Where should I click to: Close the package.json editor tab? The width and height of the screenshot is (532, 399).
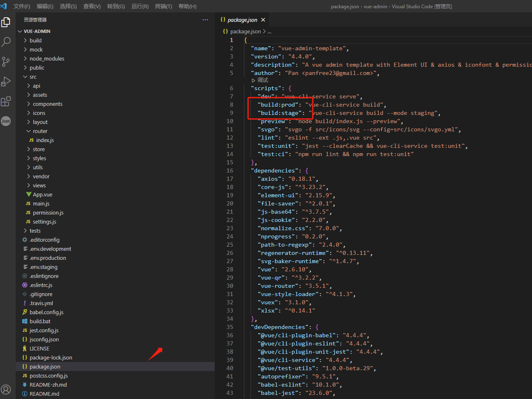263,20
